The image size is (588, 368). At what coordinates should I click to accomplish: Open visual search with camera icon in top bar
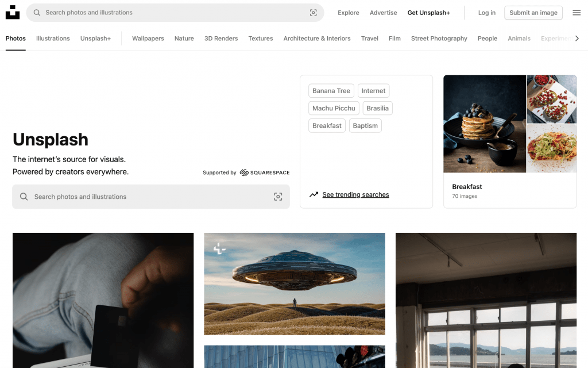(313, 12)
